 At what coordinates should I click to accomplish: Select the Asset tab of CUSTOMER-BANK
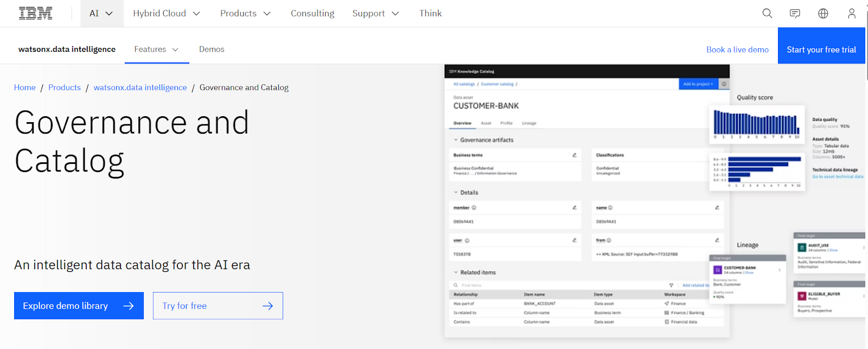tap(486, 123)
